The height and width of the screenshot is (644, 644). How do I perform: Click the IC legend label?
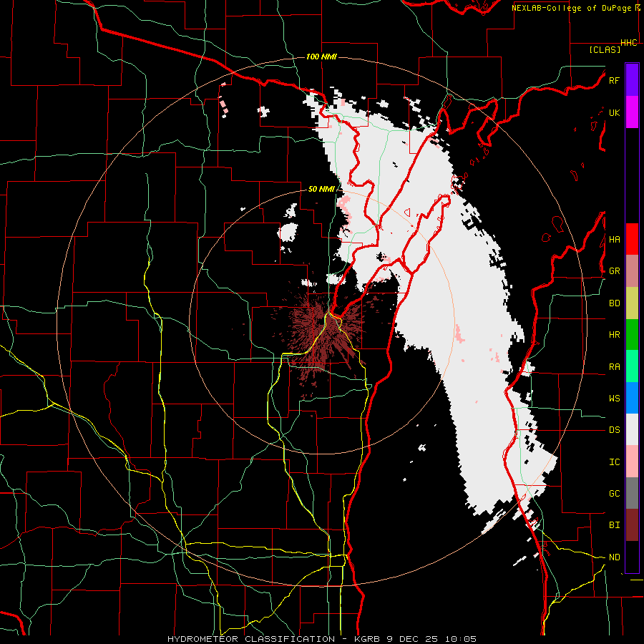[x=614, y=462]
